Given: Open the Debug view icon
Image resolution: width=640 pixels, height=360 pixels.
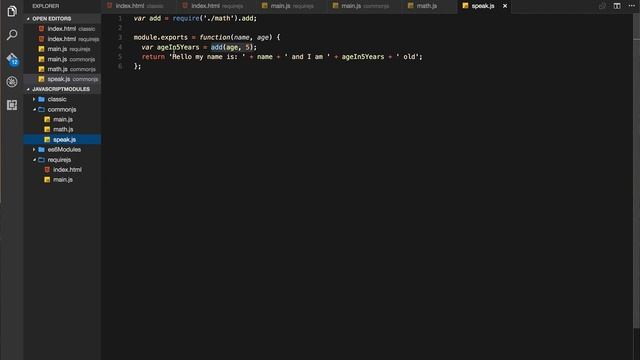Looking at the screenshot, I should point(12,82).
